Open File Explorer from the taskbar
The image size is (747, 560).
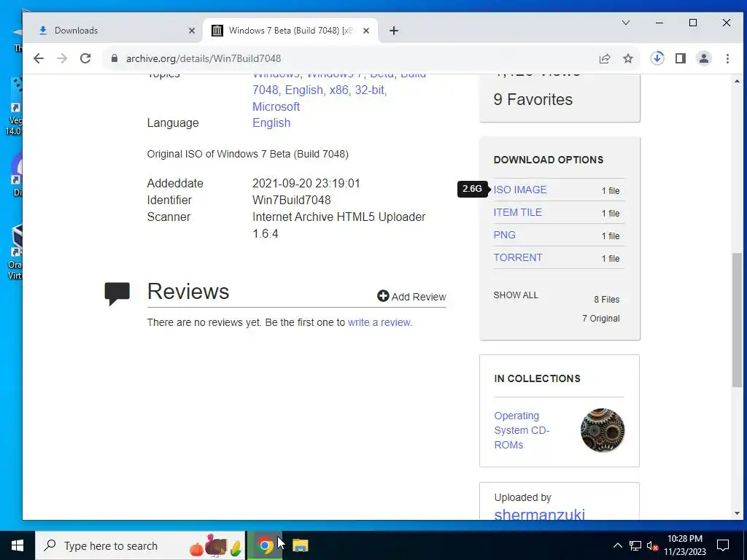tap(300, 545)
